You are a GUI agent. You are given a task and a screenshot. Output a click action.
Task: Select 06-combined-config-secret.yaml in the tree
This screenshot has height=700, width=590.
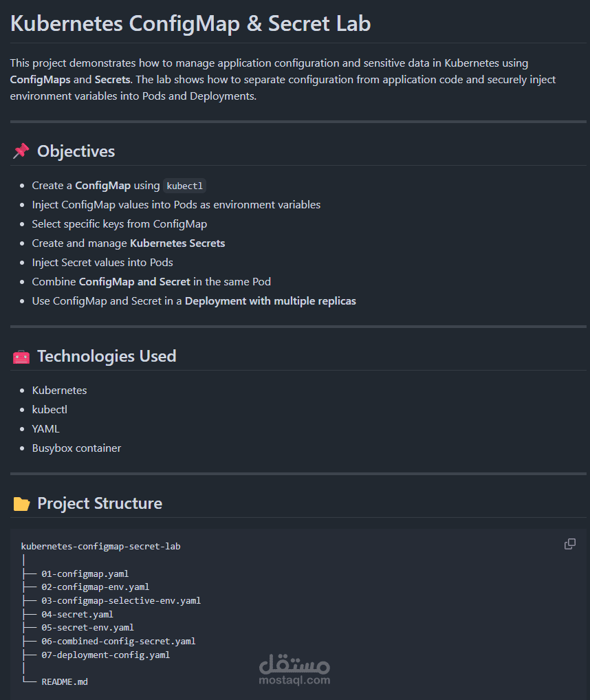coord(118,641)
